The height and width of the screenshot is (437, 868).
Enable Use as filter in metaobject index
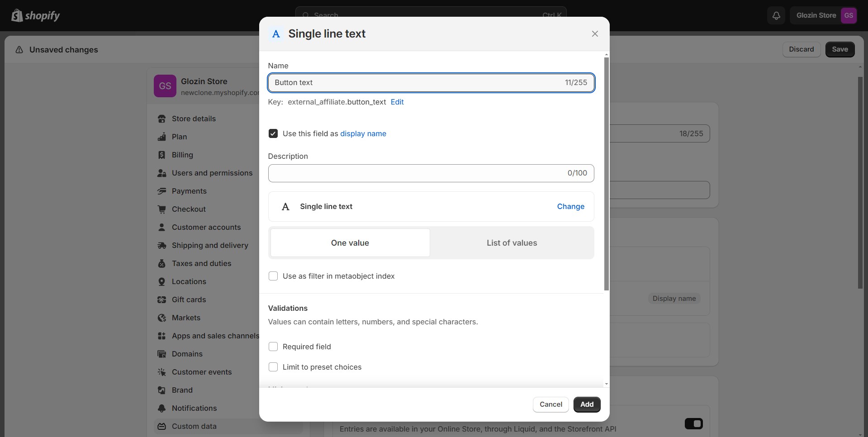[273, 276]
